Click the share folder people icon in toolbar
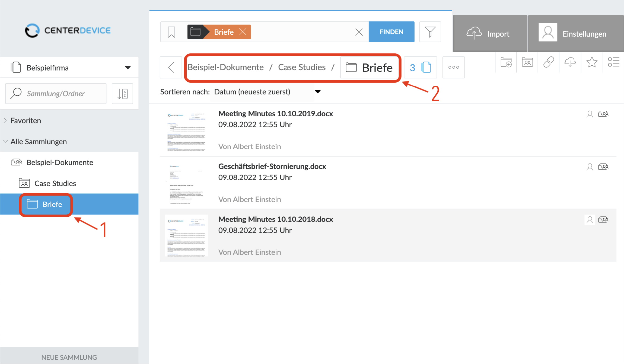This screenshot has width=624, height=364. pos(527,62)
